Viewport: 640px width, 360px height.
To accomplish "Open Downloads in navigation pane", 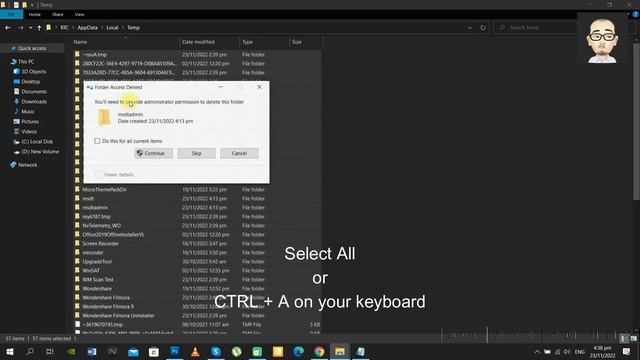I will 34,102.
